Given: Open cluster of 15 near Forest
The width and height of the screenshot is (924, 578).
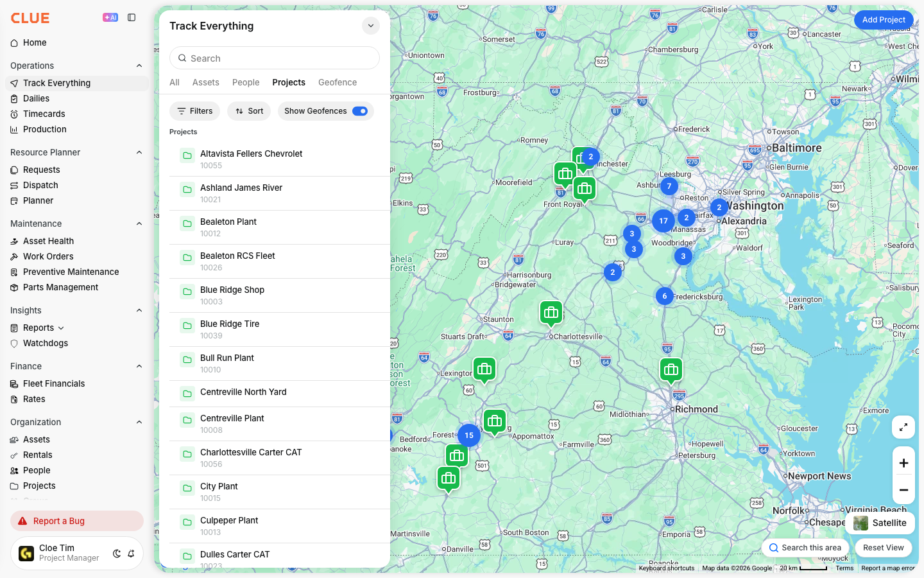Looking at the screenshot, I should (469, 435).
